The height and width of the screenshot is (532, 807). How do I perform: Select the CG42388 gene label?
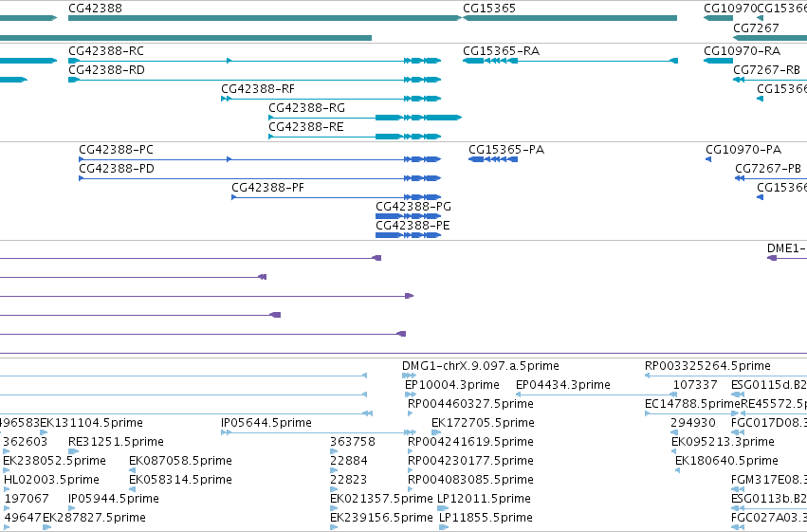[x=95, y=9]
